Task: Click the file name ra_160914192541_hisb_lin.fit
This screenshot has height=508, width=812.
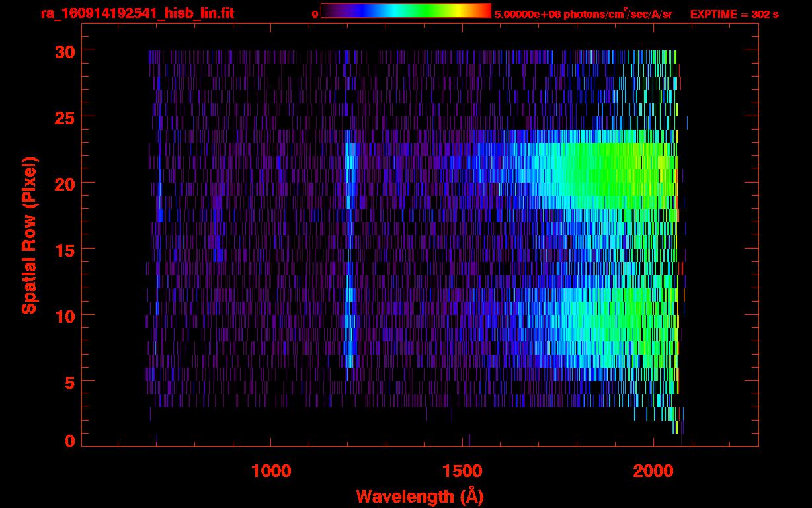Action: [136, 13]
